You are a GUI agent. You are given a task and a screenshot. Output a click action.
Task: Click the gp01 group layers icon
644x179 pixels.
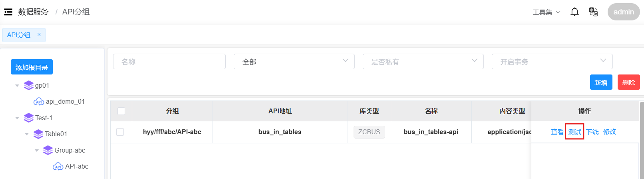click(x=29, y=85)
